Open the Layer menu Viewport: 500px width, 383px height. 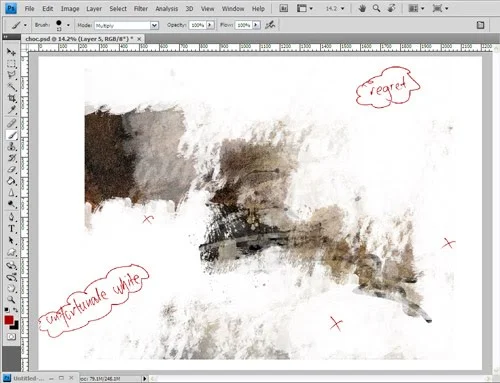[94, 9]
